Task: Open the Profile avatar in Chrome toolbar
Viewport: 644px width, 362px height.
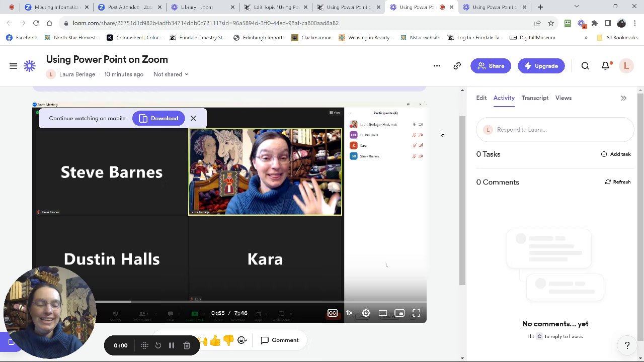Action: [621, 23]
